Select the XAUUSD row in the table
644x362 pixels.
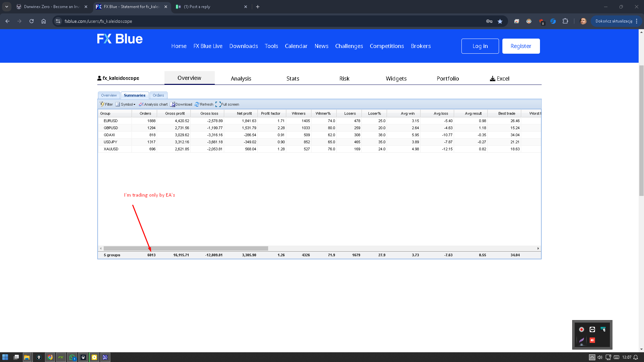click(319, 149)
